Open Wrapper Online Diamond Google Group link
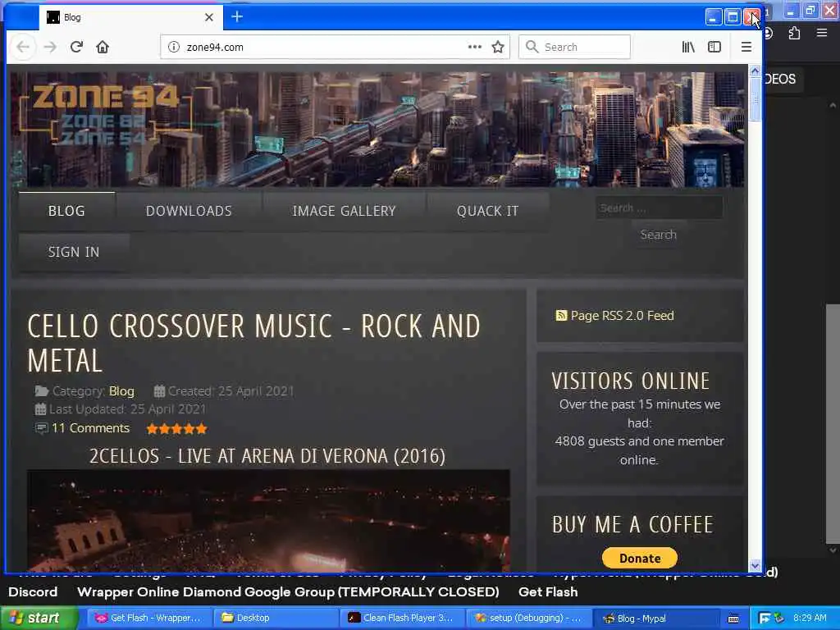The width and height of the screenshot is (840, 630). 288,592
